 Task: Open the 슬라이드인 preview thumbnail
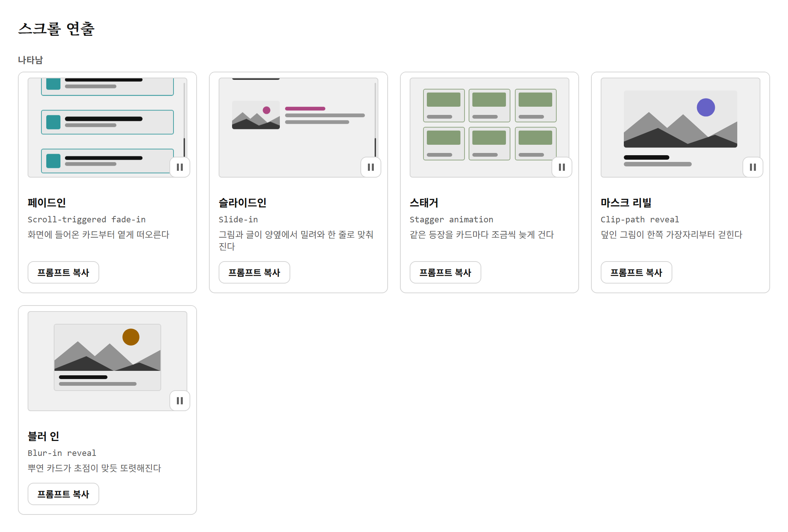click(298, 128)
